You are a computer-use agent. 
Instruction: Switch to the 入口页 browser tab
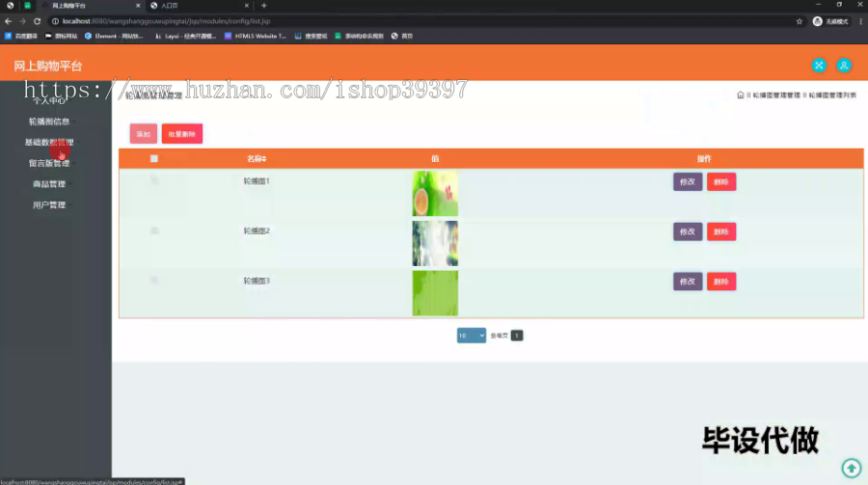point(200,6)
